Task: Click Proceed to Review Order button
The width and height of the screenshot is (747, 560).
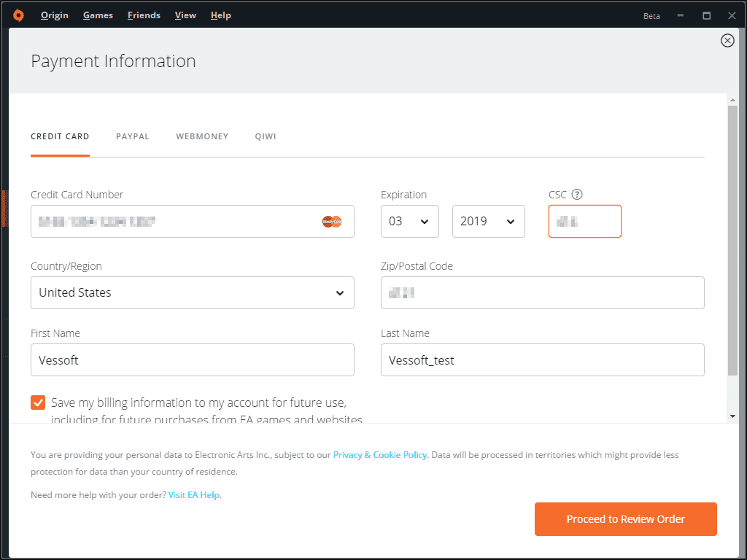Action: [625, 519]
